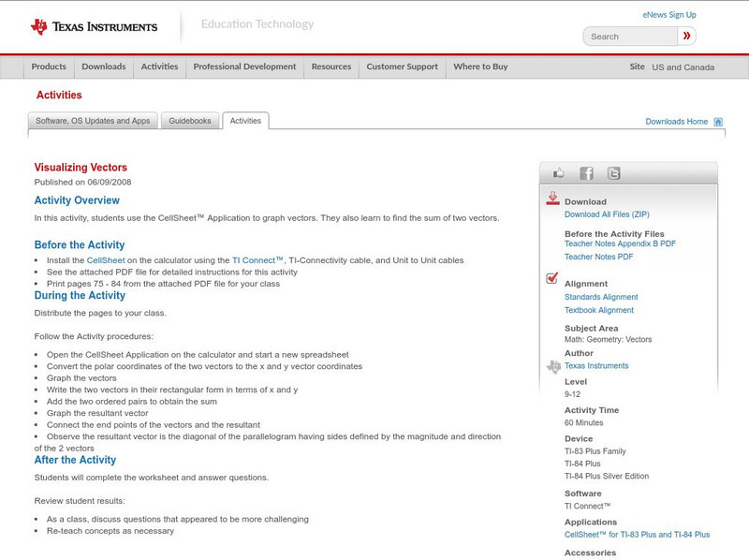
Task: Click the Visualizing Vectors title
Action: pos(81,168)
